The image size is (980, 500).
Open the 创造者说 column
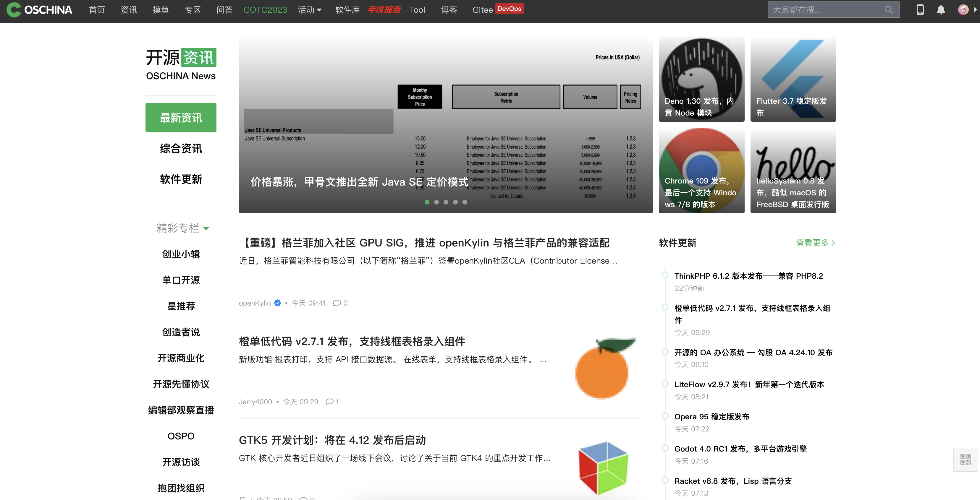[x=181, y=332]
